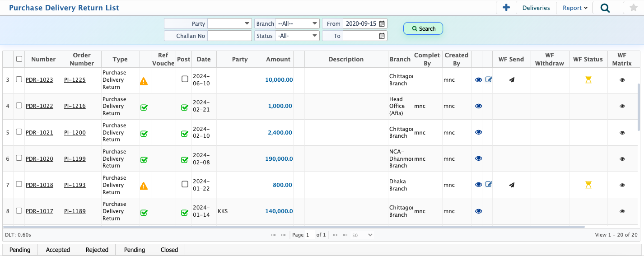Image resolution: width=644 pixels, height=256 pixels.
Task: Open WF matrix eye for PDR-1022
Action: 622,106
